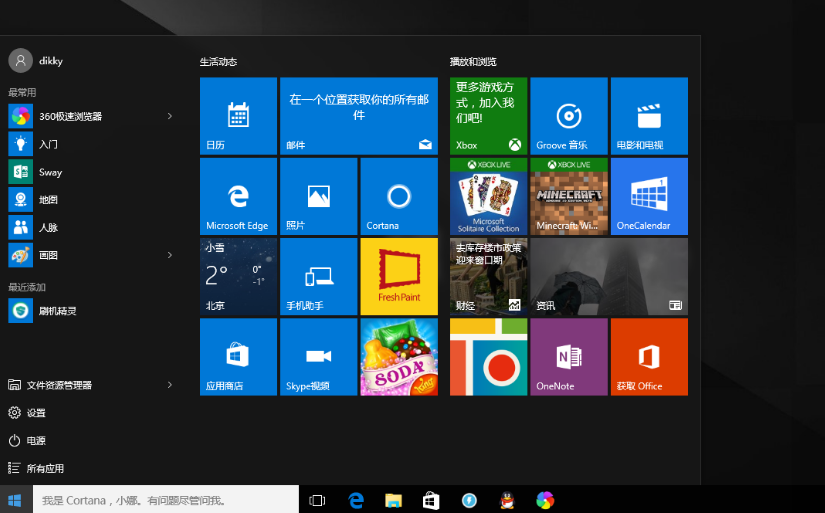The image size is (825, 513).
Task: Open QQ penguin icon on taskbar
Action: coord(507,500)
